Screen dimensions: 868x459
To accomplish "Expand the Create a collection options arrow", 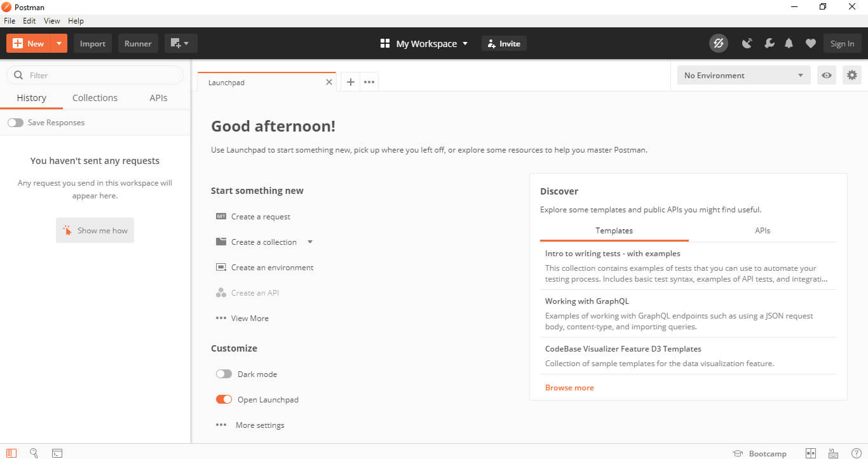I will (309, 242).
